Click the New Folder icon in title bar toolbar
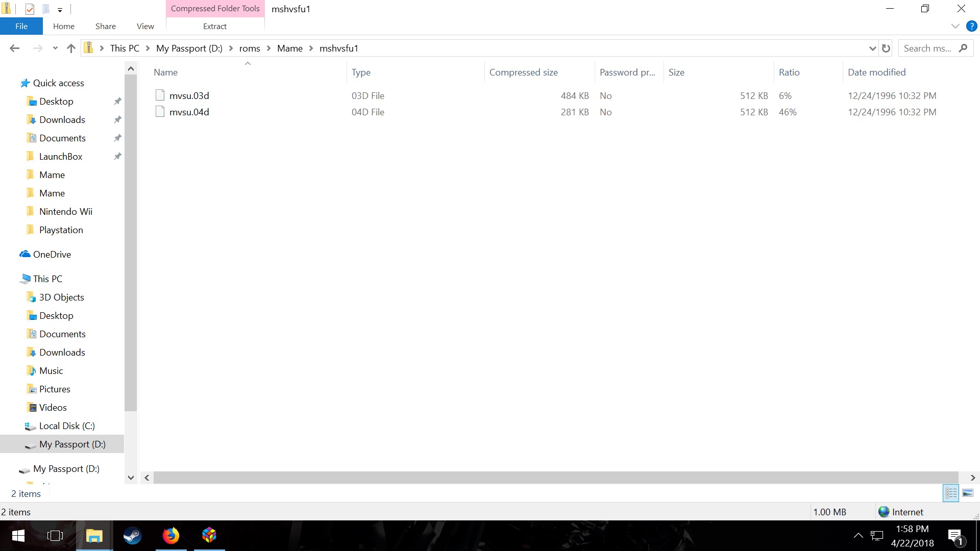This screenshot has height=551, width=980. pos(45,9)
